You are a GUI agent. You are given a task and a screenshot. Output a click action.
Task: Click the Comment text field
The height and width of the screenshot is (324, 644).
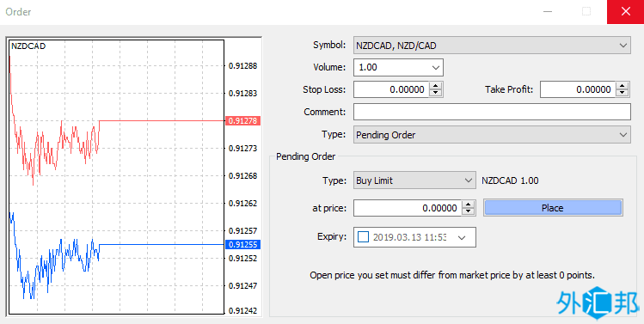pyautogui.click(x=492, y=112)
